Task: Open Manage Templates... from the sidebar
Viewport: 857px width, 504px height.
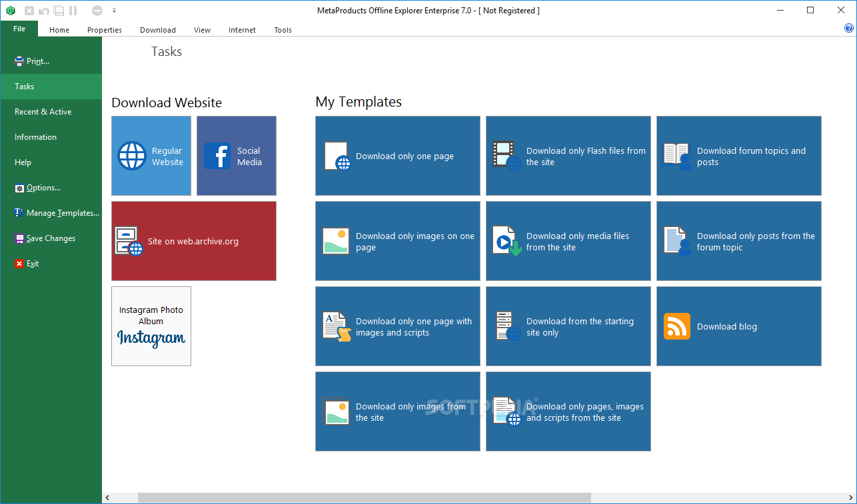Action: [51, 213]
